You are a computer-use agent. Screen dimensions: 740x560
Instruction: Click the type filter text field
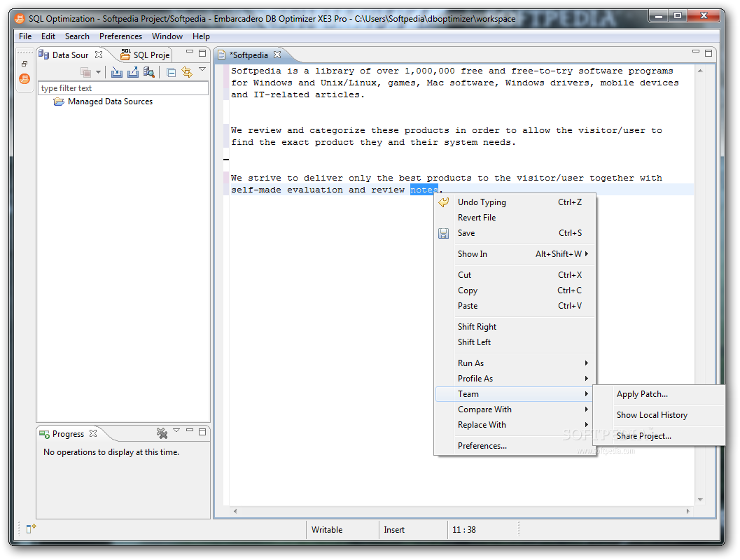point(123,88)
